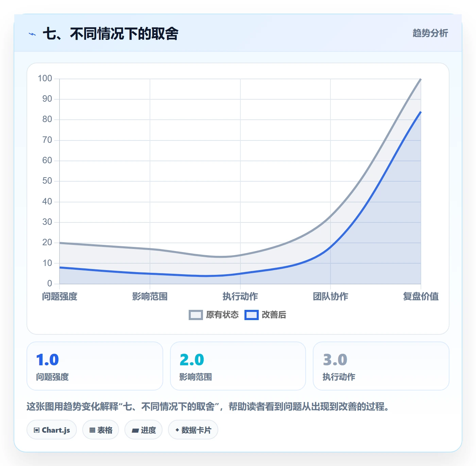Screen dimensions: 476x466
Task: Click the 进度 chip bar icon
Action: click(135, 431)
